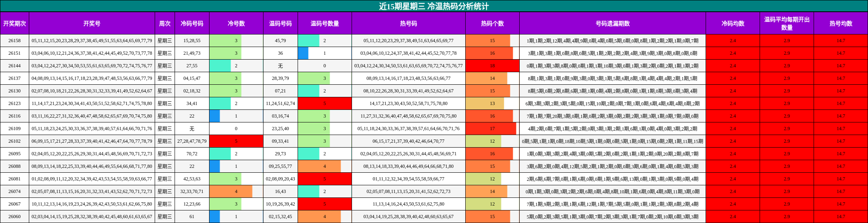Click the blue warm-count bar in row 26151

point(303,53)
